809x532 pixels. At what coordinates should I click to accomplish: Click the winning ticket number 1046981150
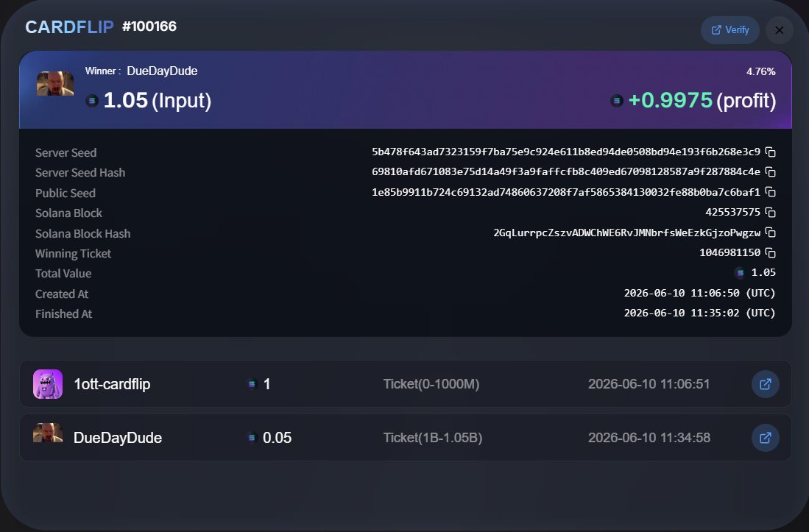point(729,252)
